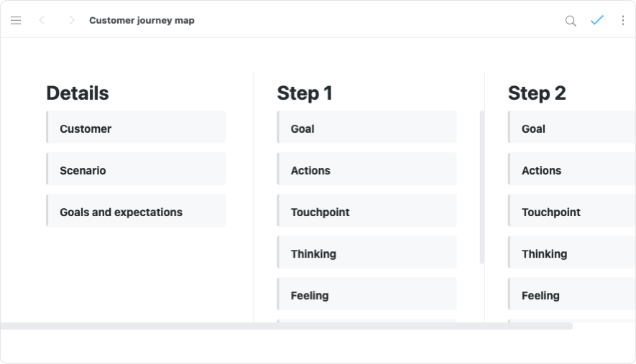Image resolution: width=636 pixels, height=364 pixels.
Task: Open search with the magnifier icon
Action: (571, 21)
